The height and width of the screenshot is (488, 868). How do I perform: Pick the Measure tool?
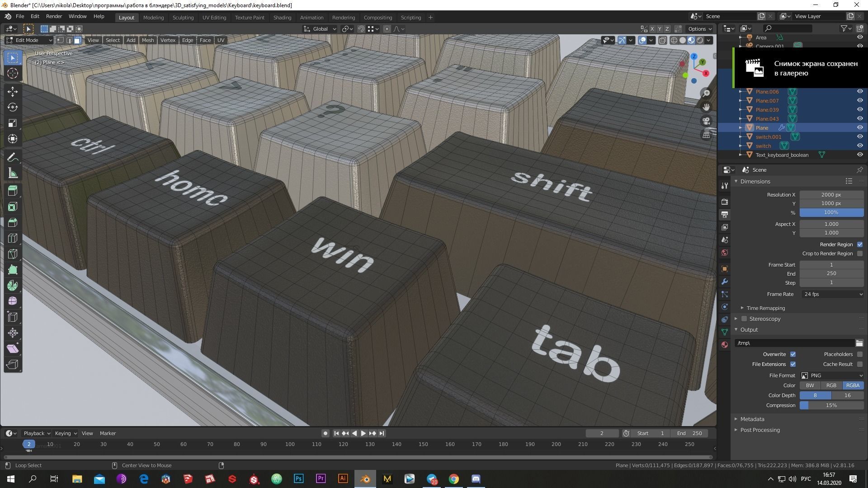point(13,173)
